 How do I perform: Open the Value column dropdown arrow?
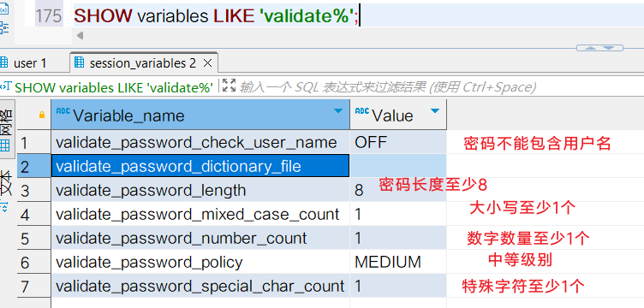[434, 111]
